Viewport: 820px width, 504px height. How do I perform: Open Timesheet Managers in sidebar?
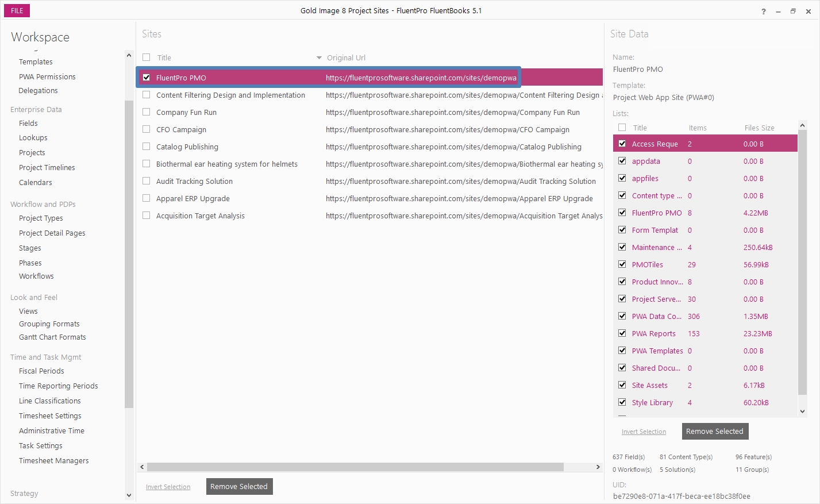[x=54, y=461]
